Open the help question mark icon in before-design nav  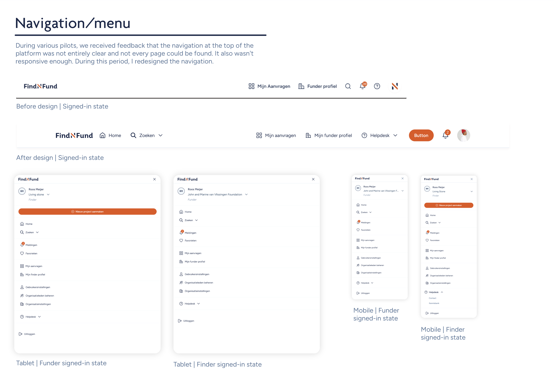(x=377, y=86)
